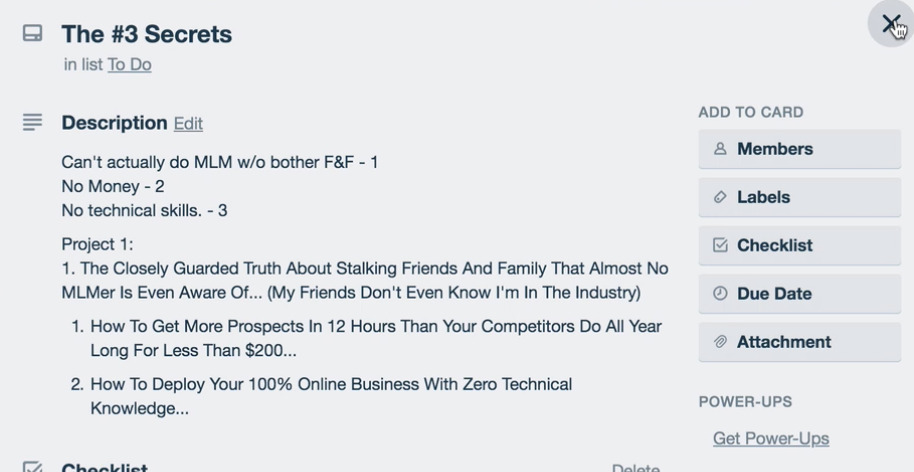This screenshot has width=914, height=472.
Task: Delete the checklist
Action: pyautogui.click(x=636, y=467)
